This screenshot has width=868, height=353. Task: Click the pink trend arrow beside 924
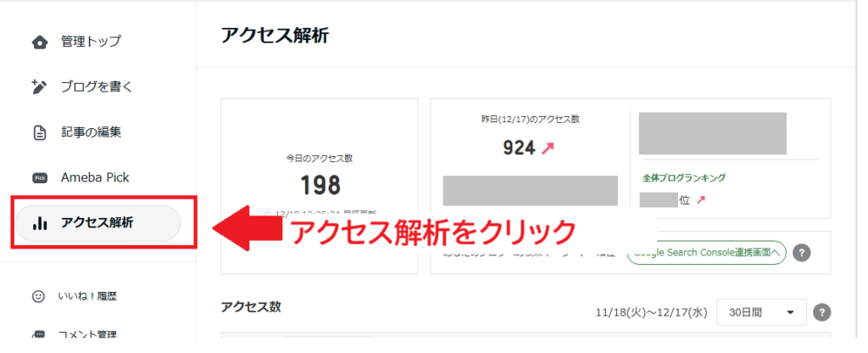tap(547, 148)
